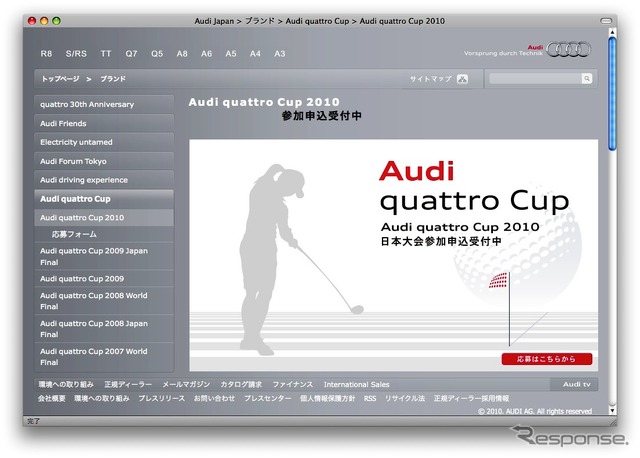640x458 pixels.
Task: Open the A8 model menu
Action: click(x=182, y=53)
